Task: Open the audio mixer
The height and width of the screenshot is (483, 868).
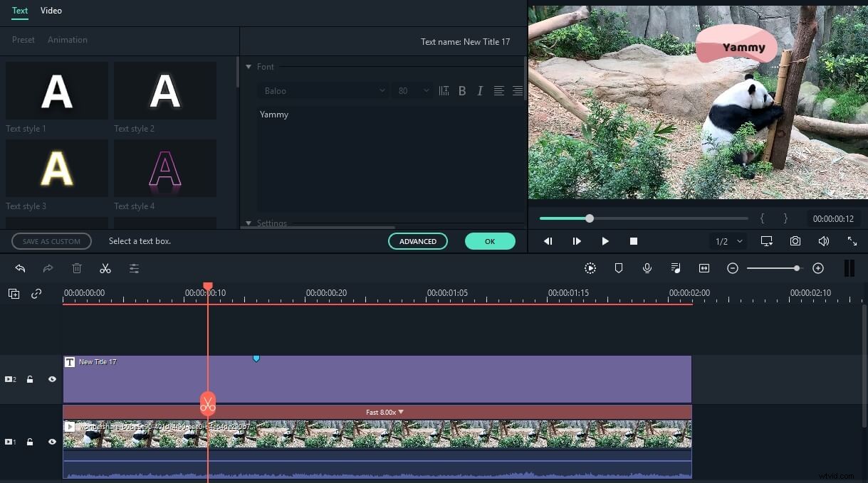Action: [676, 268]
